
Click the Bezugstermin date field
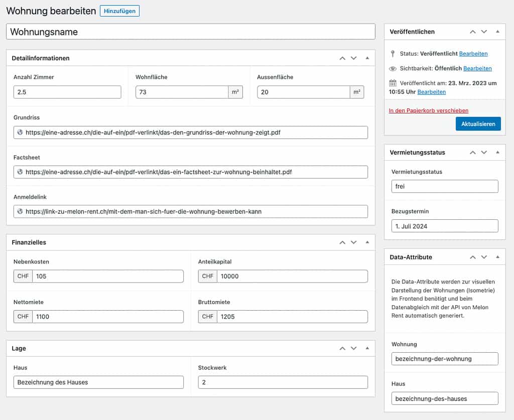tap(445, 226)
